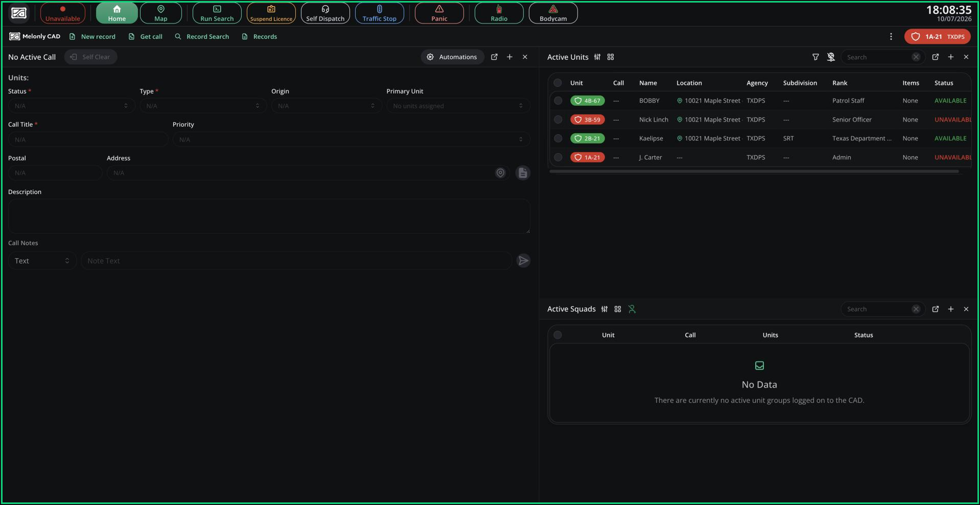Open the Radio panel
The width and height of the screenshot is (980, 505).
(x=499, y=13)
